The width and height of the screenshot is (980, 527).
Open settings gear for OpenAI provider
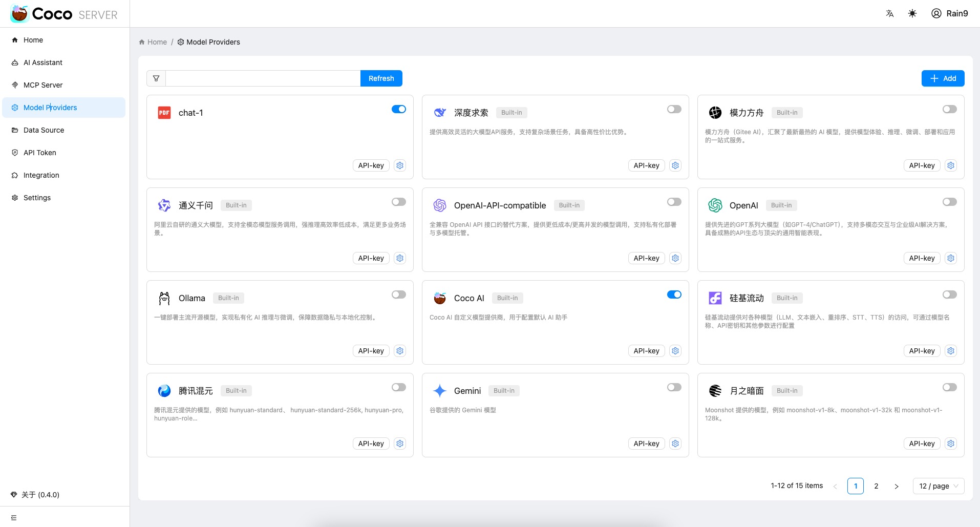(951, 258)
